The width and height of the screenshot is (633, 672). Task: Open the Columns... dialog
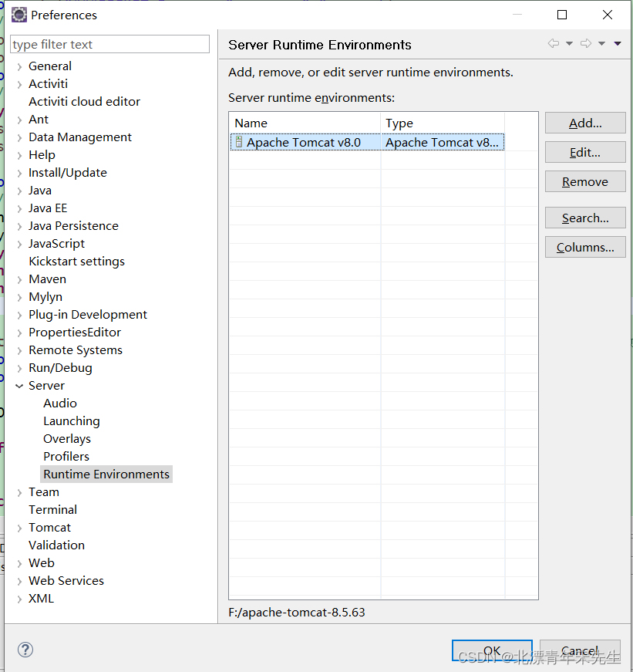point(584,247)
